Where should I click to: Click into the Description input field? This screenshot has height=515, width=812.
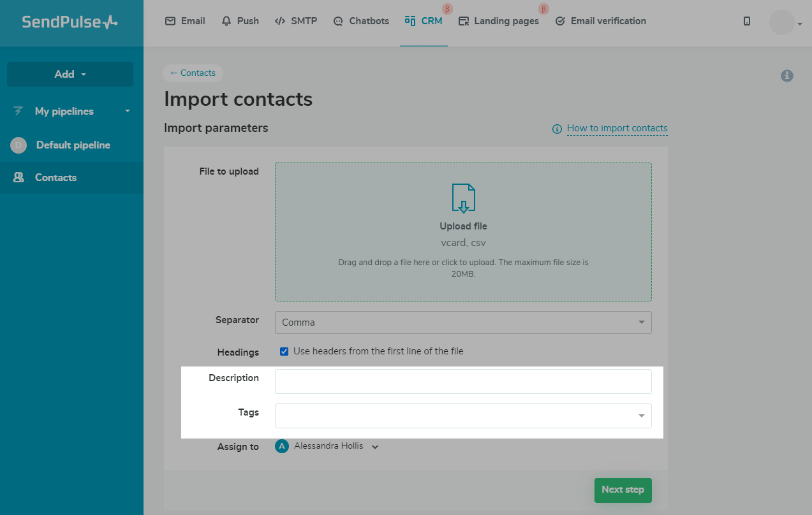coord(463,381)
